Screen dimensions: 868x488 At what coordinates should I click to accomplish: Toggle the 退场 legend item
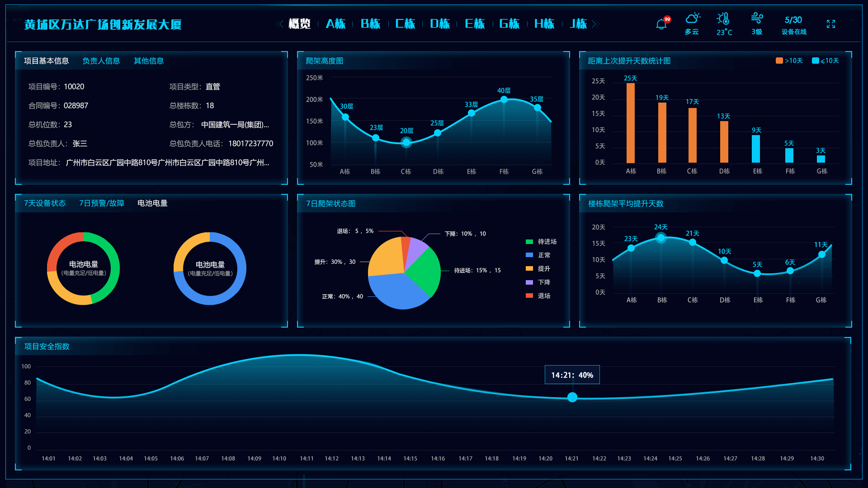538,296
